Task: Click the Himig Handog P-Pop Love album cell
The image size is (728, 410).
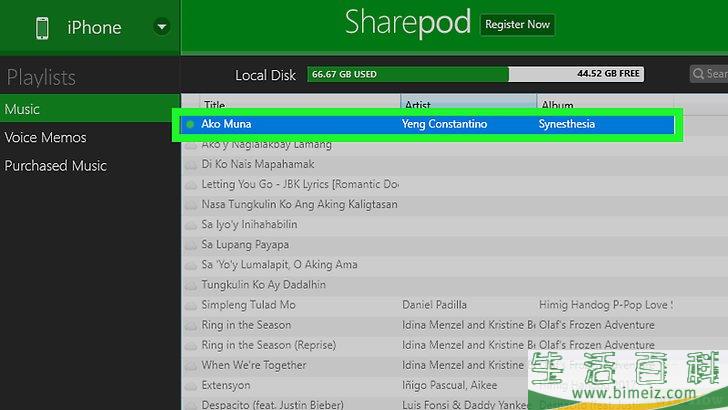Action: 606,305
